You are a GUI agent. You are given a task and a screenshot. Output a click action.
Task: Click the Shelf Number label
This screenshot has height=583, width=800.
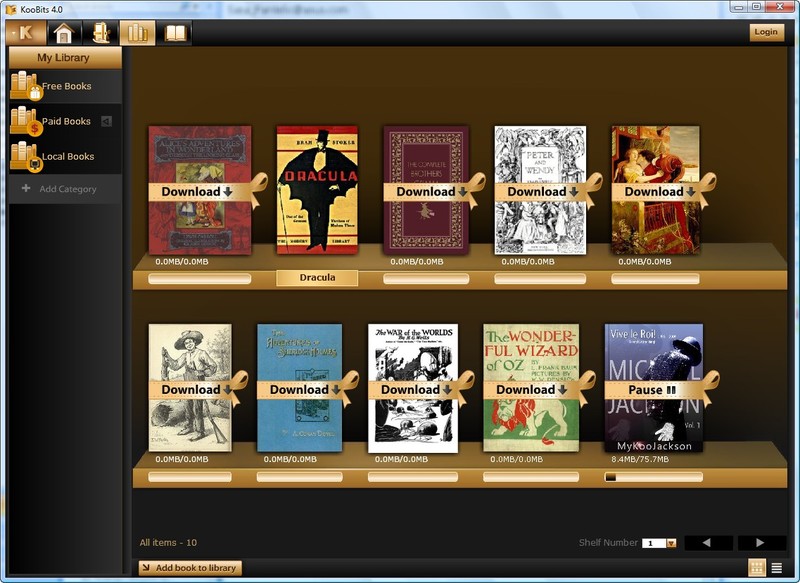tap(608, 543)
